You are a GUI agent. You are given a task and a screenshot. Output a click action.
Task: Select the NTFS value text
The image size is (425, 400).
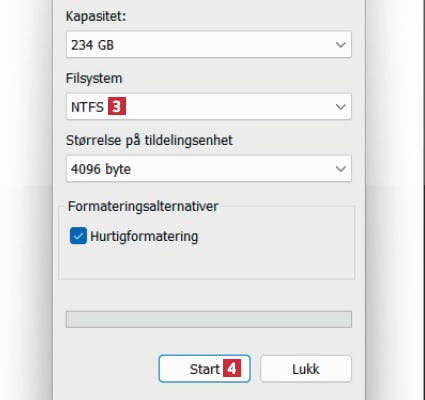tap(88, 107)
